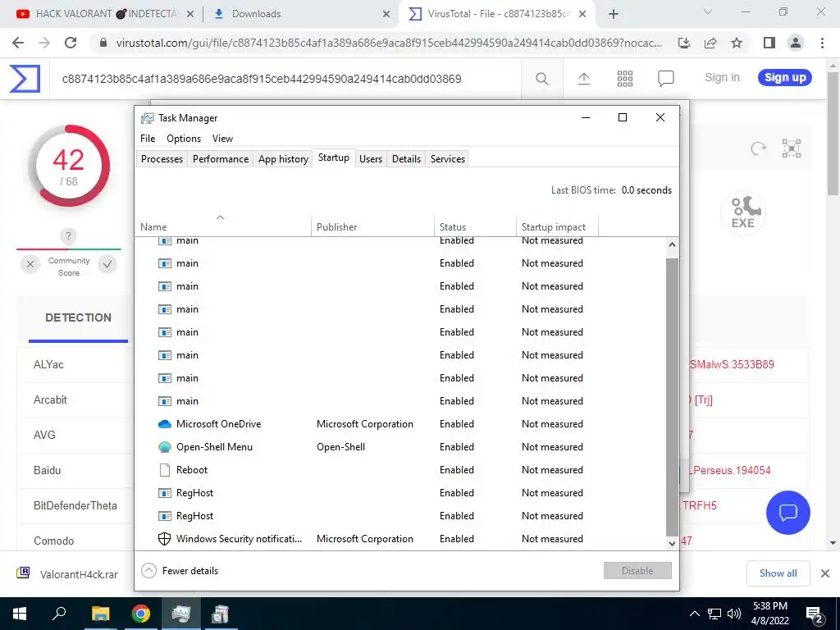Click the 42/68 detection score gauge

click(69, 166)
